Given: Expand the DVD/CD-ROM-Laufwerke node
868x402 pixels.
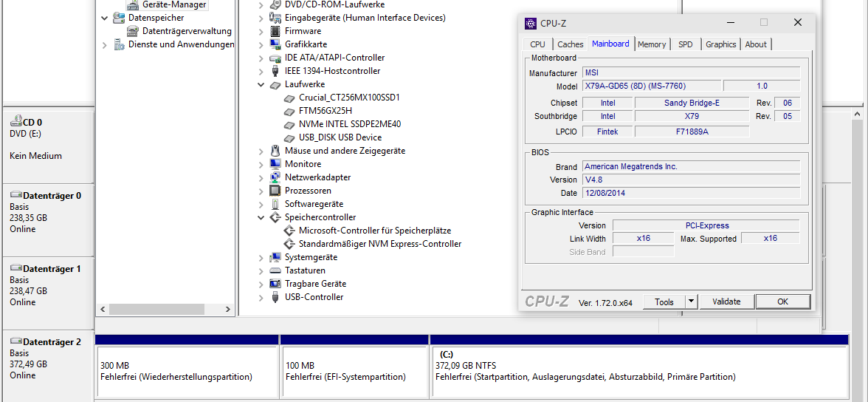Looking at the screenshot, I should (x=261, y=4).
